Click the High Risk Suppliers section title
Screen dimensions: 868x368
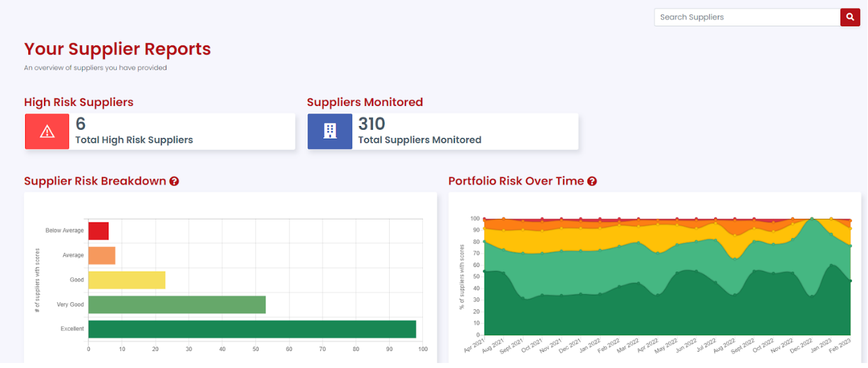click(x=78, y=102)
